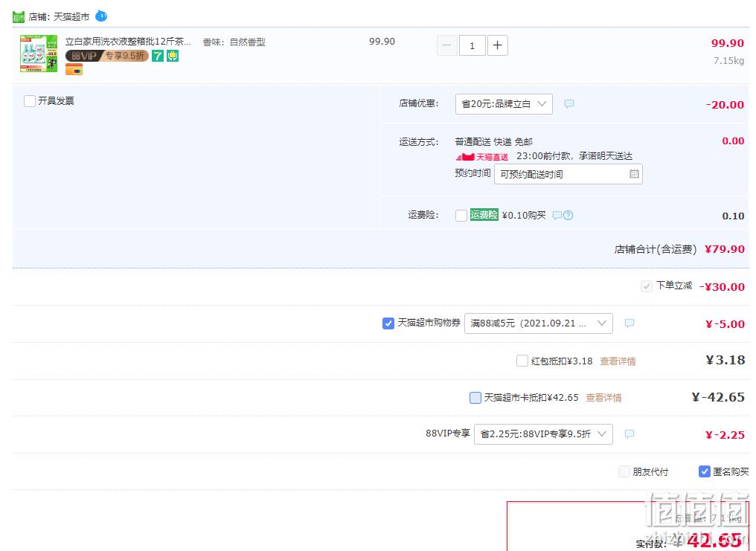Check the 开具发票 invoice checkbox
This screenshot has width=756, height=551.
pyautogui.click(x=30, y=101)
